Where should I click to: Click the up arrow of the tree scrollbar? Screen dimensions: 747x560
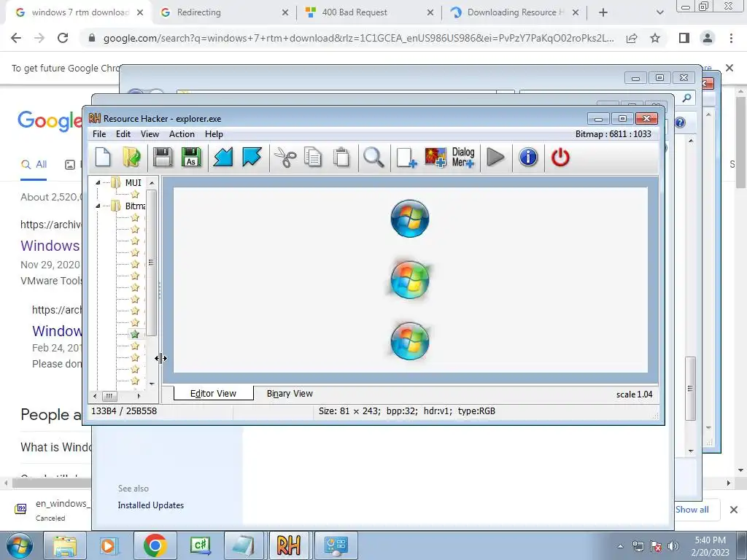point(152,183)
